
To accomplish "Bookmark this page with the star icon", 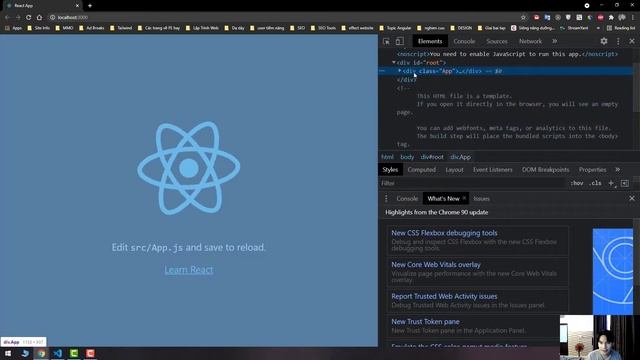I will [523, 18].
